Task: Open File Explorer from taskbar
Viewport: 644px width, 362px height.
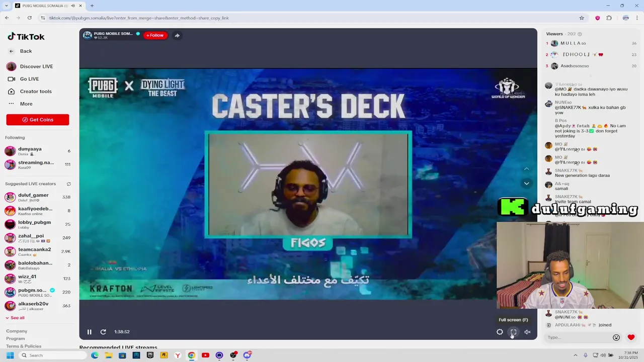Action: tap(109, 355)
